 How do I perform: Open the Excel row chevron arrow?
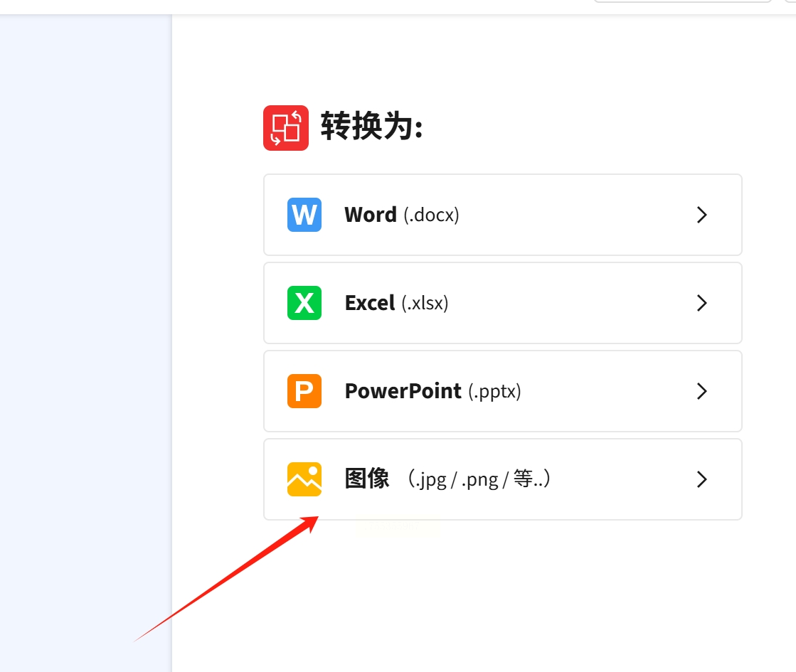701,303
